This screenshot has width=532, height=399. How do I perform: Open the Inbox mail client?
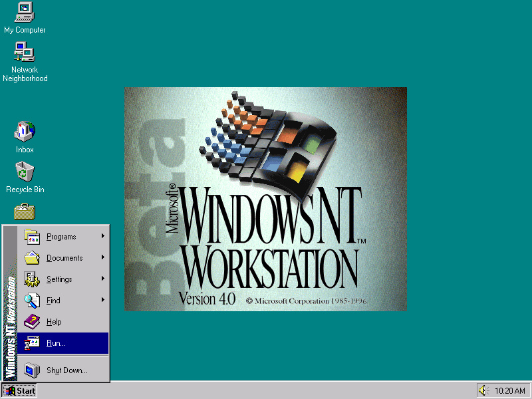click(x=24, y=133)
